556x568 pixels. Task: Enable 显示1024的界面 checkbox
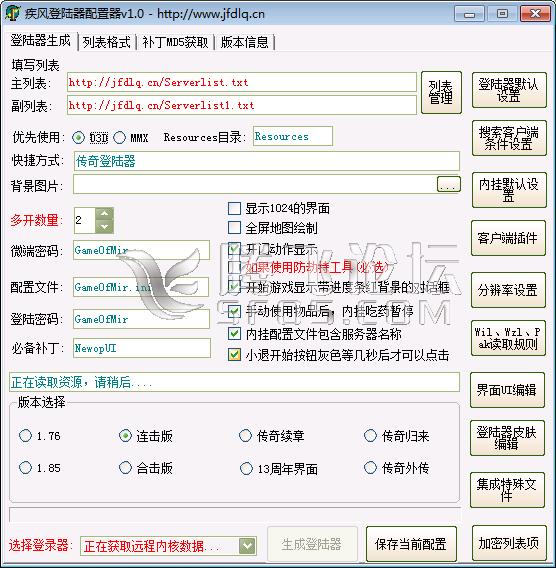234,208
